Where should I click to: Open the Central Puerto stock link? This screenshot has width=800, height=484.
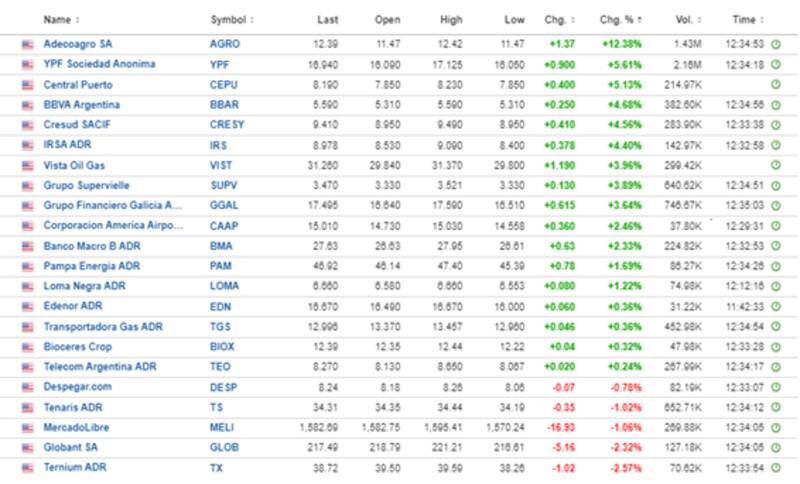(75, 84)
